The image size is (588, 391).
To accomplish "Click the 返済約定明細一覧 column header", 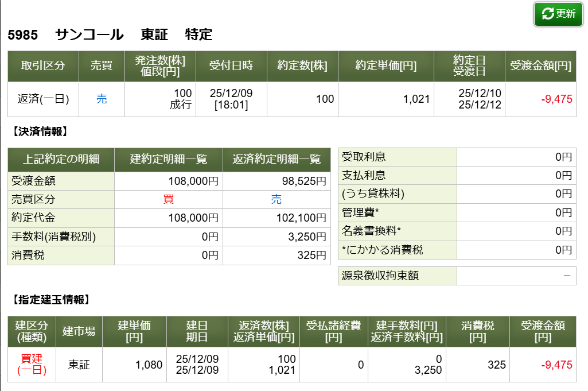I will pyautogui.click(x=277, y=159).
